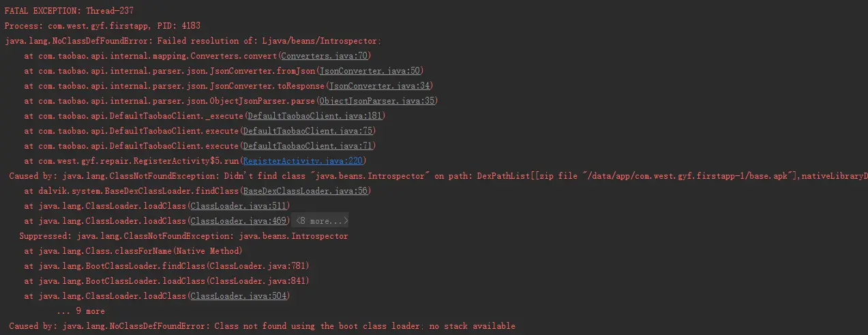Open the JsonConverter.java:34 link
Viewport: 868px width, 335px height.
point(380,86)
